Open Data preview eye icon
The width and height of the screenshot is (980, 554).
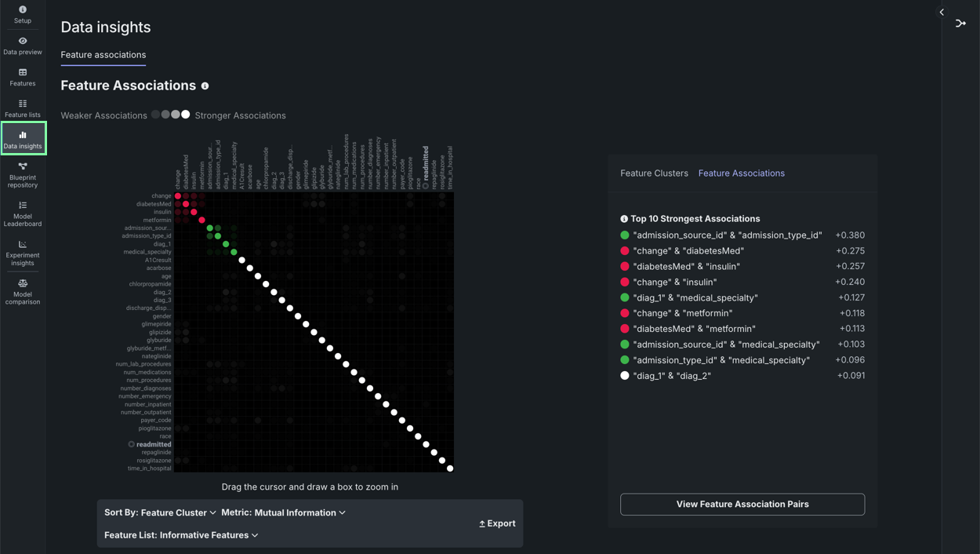tap(23, 41)
